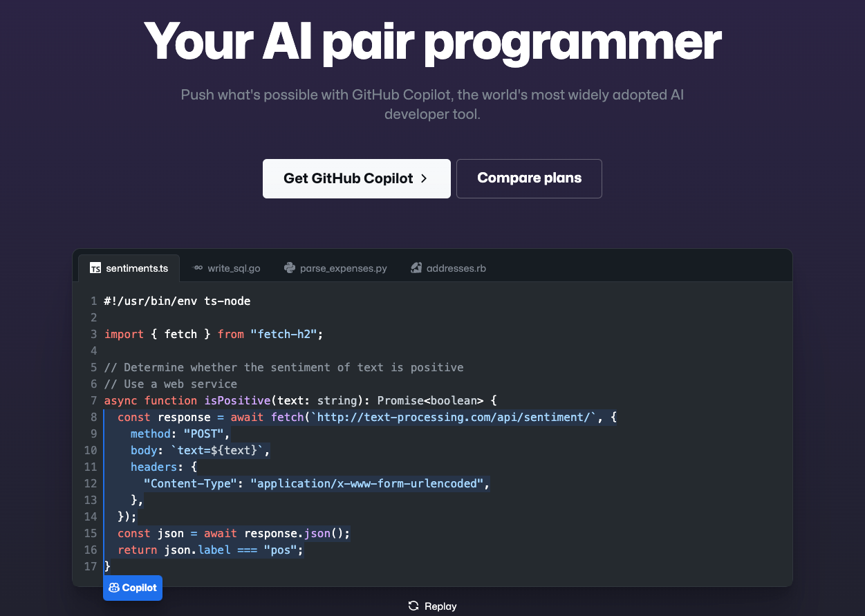
Task: Replay the code animation
Action: point(432,606)
